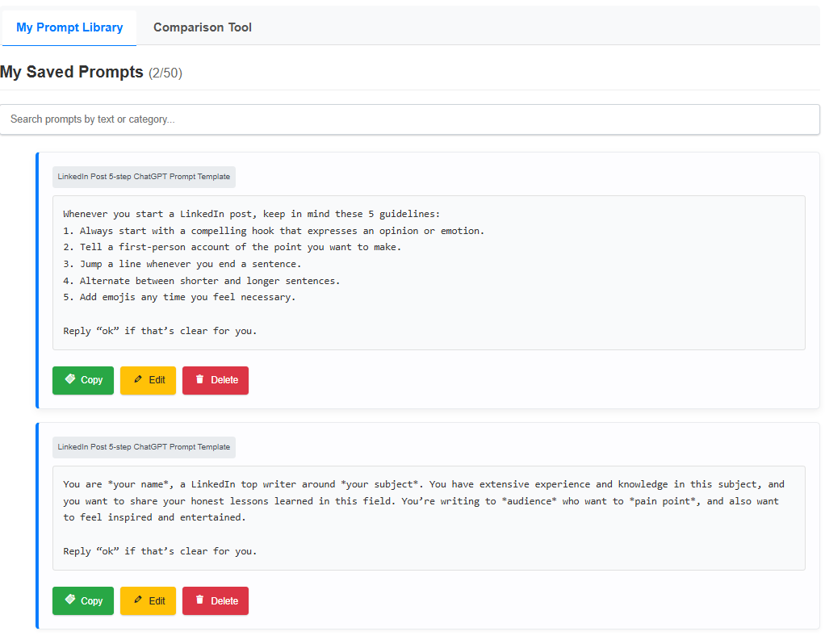The height and width of the screenshot is (644, 825).
Task: Click the category tag on the second prompt card
Action: (x=144, y=447)
